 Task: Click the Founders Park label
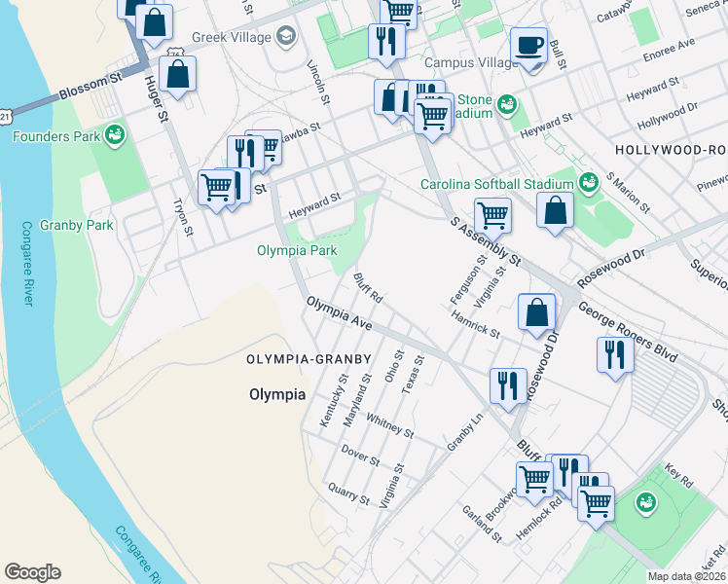[56, 136]
